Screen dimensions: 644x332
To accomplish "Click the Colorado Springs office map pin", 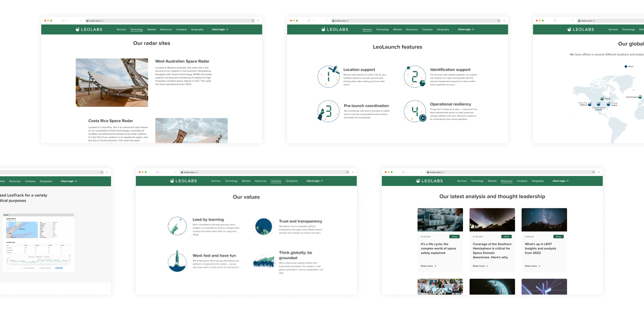I will [598, 104].
